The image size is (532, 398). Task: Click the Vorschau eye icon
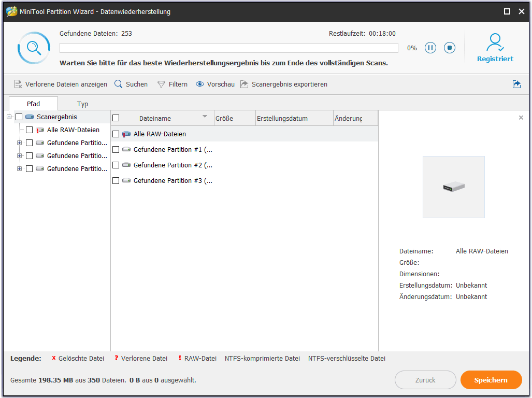click(x=200, y=84)
